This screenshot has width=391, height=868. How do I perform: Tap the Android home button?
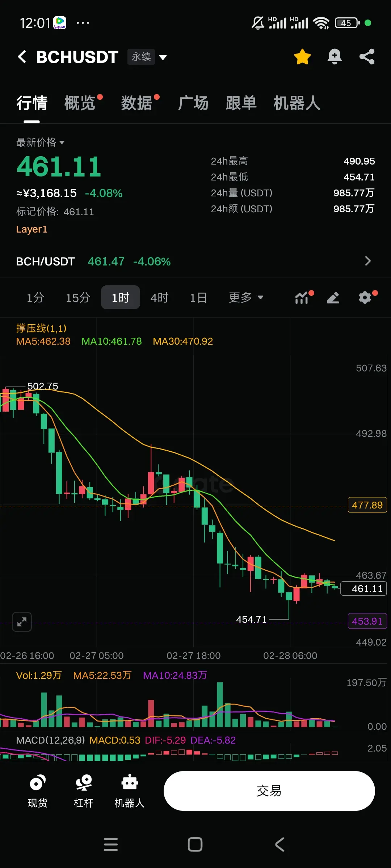click(195, 844)
